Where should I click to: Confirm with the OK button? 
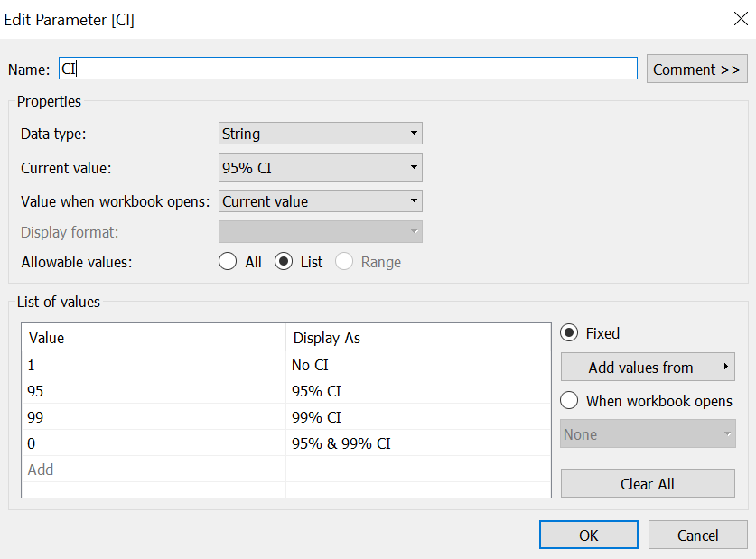tap(588, 536)
